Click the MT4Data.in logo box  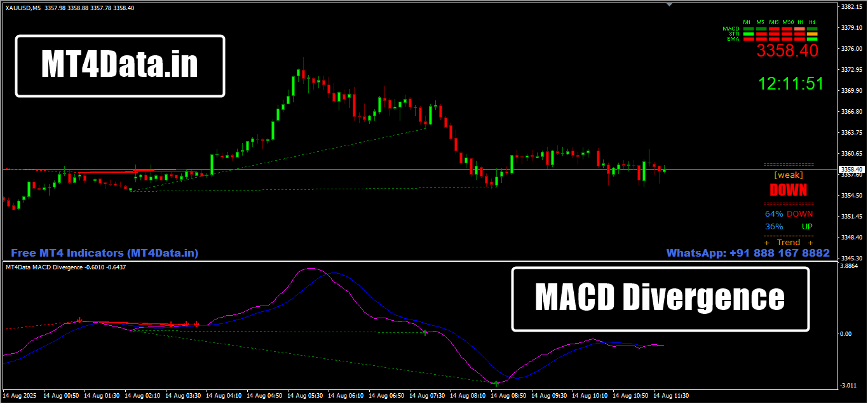click(x=120, y=65)
